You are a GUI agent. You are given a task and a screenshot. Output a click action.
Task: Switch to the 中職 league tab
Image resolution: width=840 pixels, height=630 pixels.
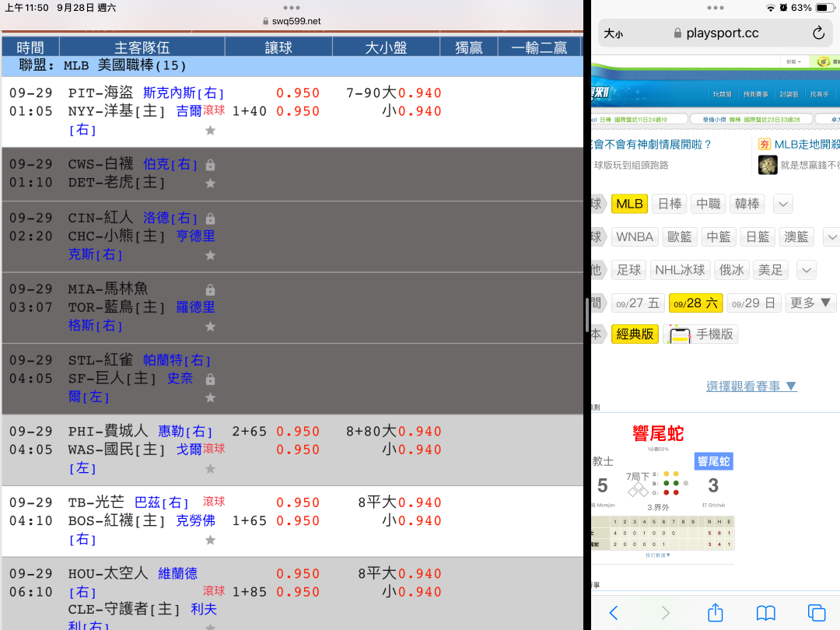(x=709, y=204)
